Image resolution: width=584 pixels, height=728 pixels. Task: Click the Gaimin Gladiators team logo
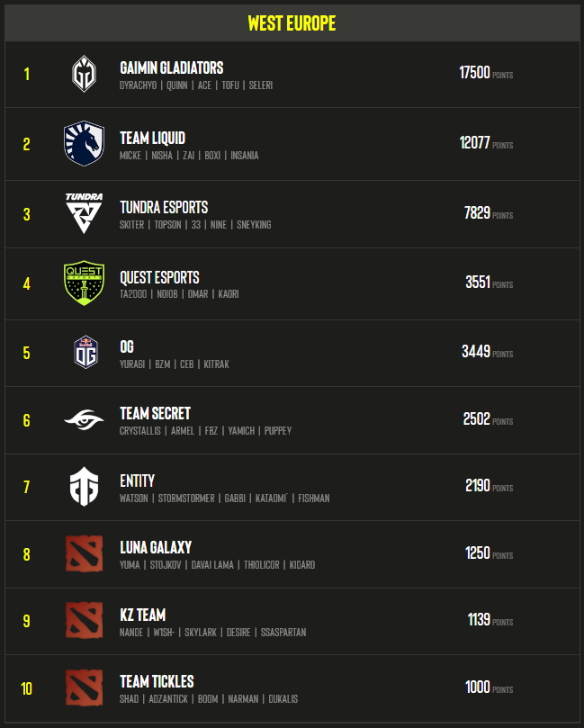click(84, 74)
